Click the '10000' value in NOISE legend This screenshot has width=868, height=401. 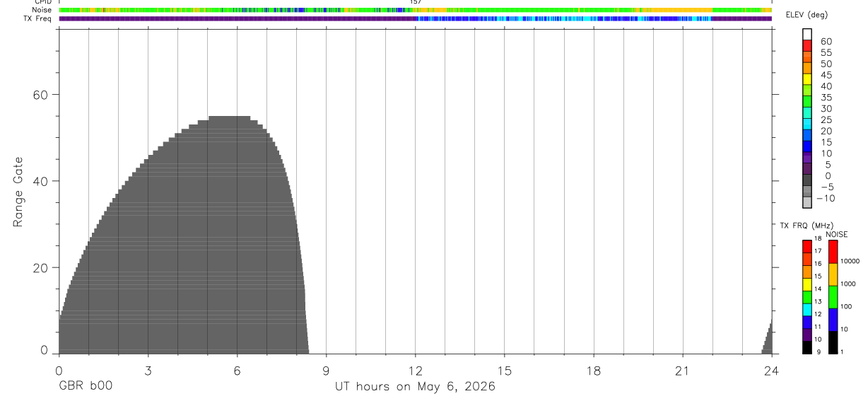(x=850, y=261)
